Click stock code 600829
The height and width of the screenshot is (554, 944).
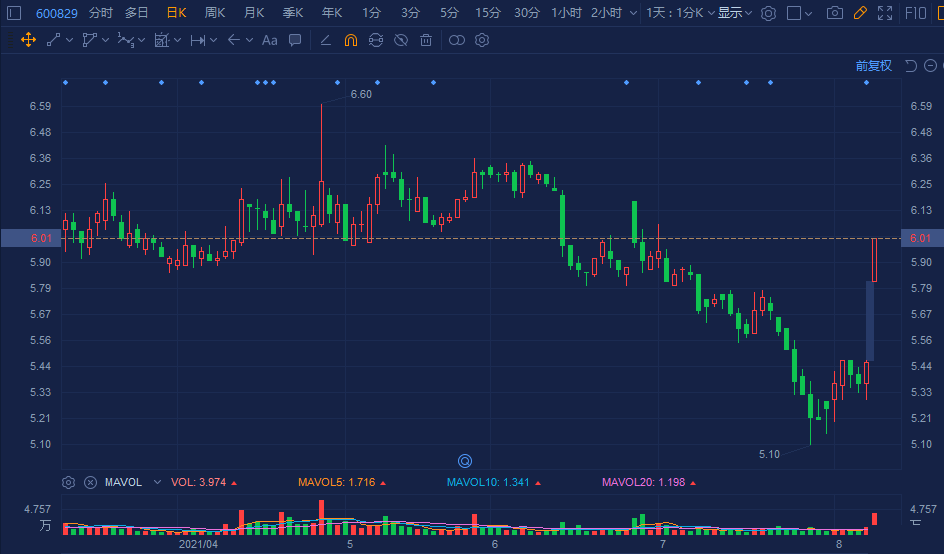[x=57, y=13]
